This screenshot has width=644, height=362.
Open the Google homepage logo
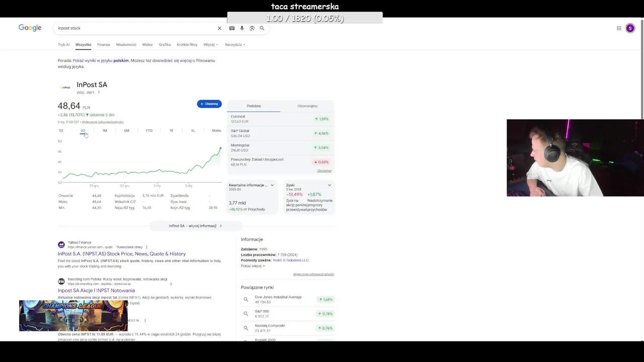pos(30,28)
